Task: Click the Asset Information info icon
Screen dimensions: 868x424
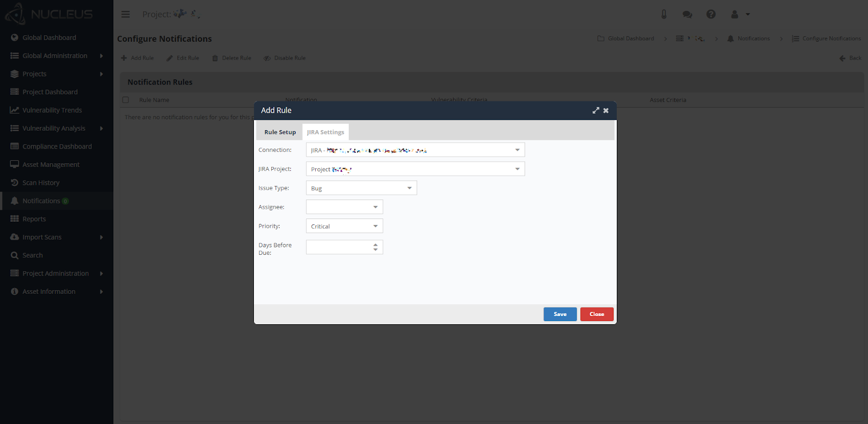Action: coord(15,292)
